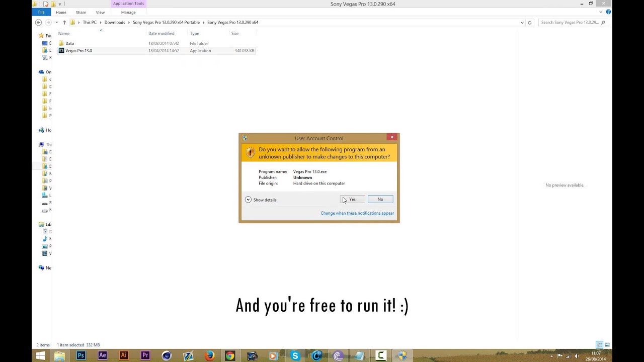Screen dimensions: 644x362
Task: Expand Show details in UAC dialog
Action: click(261, 200)
